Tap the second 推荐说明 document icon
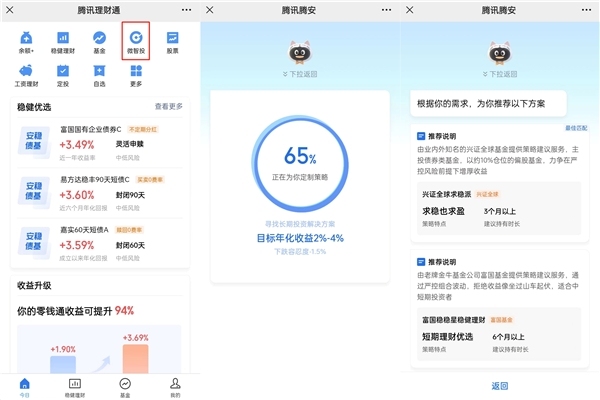This screenshot has height=400, width=600. (421, 262)
